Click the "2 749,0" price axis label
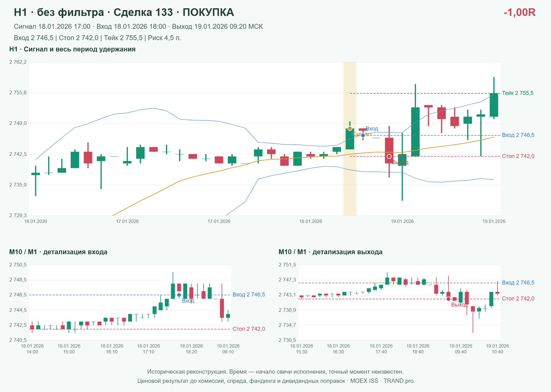The width and height of the screenshot is (551, 392). click(18, 123)
